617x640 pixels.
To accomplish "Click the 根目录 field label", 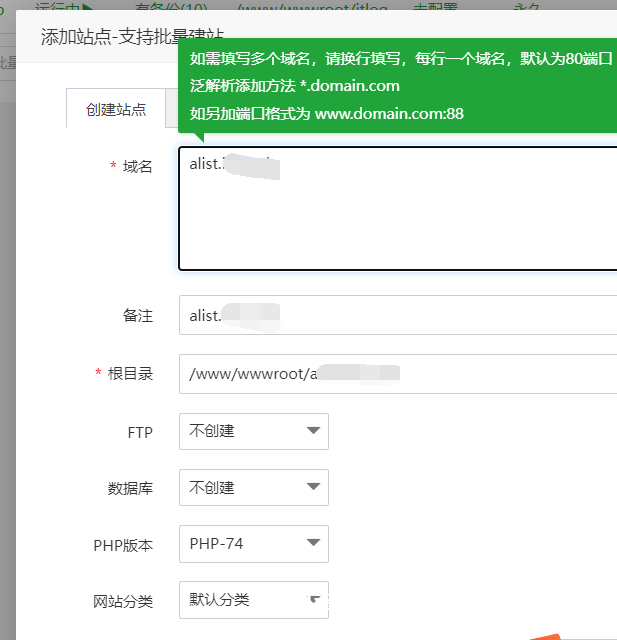I will [130, 374].
